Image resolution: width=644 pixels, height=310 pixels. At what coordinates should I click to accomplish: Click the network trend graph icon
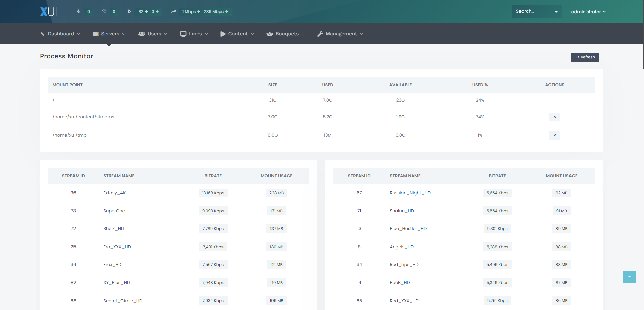(173, 11)
